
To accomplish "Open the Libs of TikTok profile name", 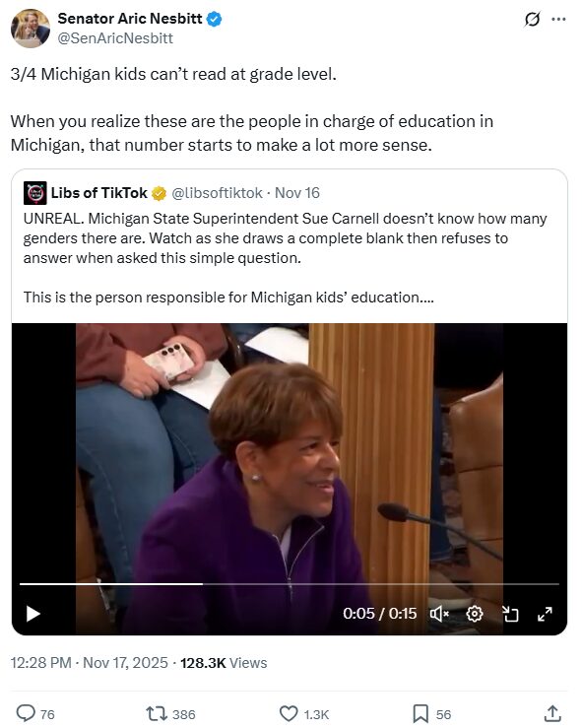I will pyautogui.click(x=98, y=193).
